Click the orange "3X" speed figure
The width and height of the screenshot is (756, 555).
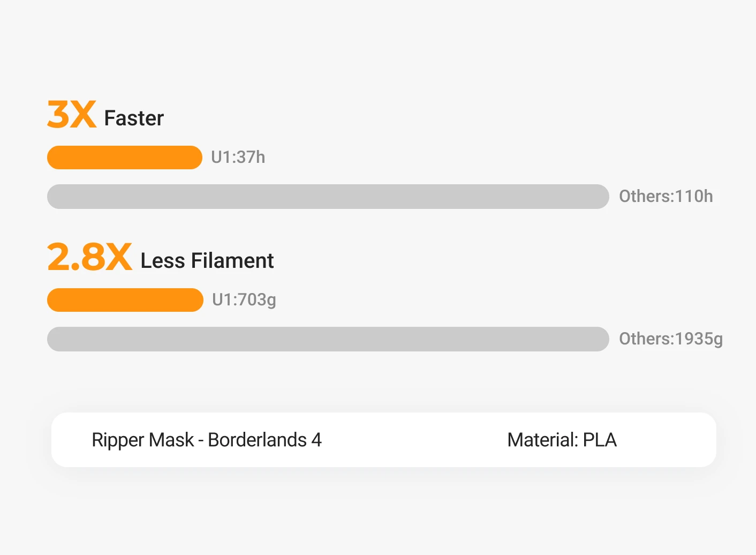pos(71,115)
